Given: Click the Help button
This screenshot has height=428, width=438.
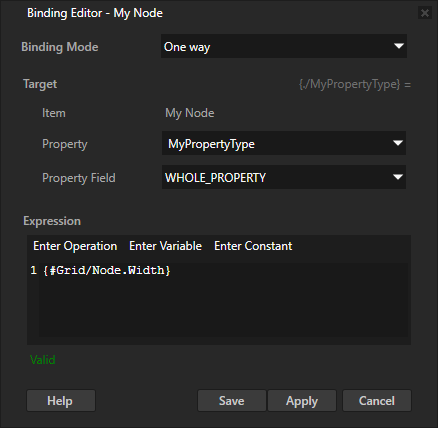Looking at the screenshot, I should pos(61,400).
